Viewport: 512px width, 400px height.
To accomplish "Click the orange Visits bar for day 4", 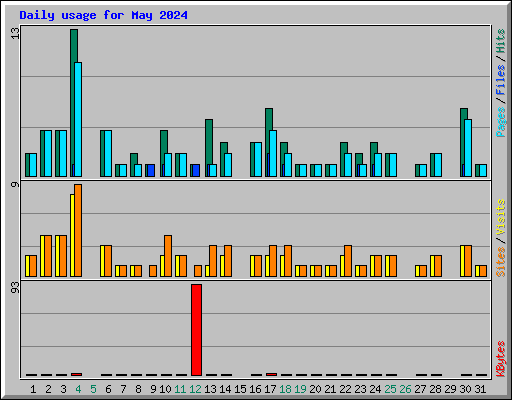I will pos(78,230).
